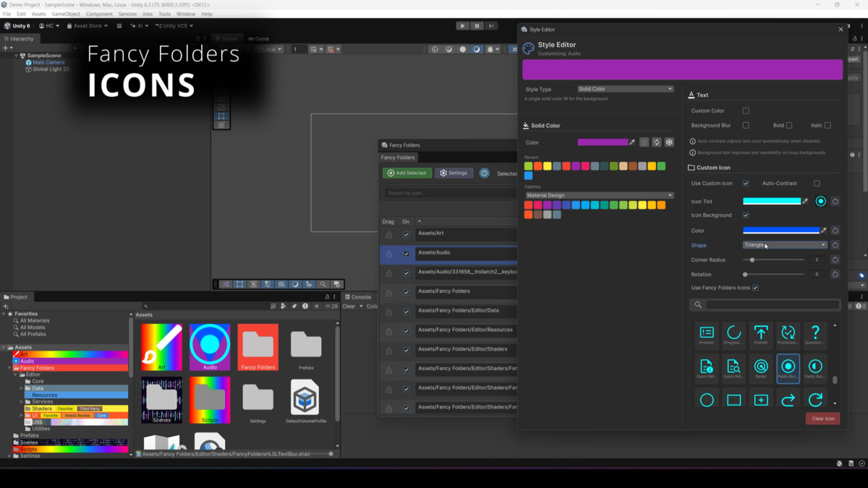Image resolution: width=868 pixels, height=488 pixels.
Task: Collapse the Fancy Folders tree node
Action: click(10, 368)
